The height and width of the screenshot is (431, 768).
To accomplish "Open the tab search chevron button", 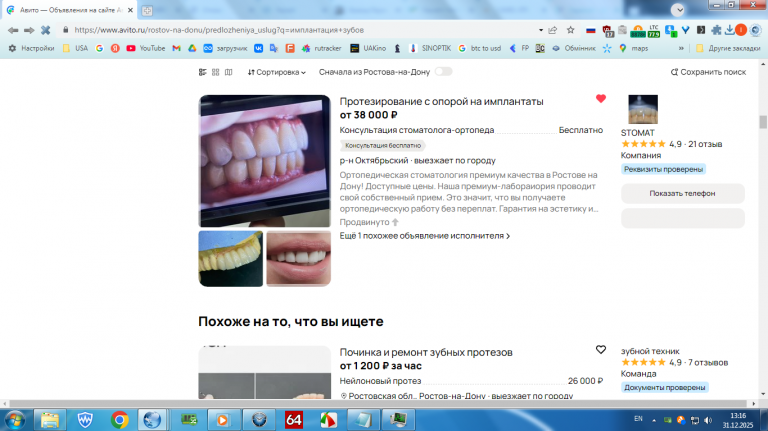I will [x=678, y=10].
